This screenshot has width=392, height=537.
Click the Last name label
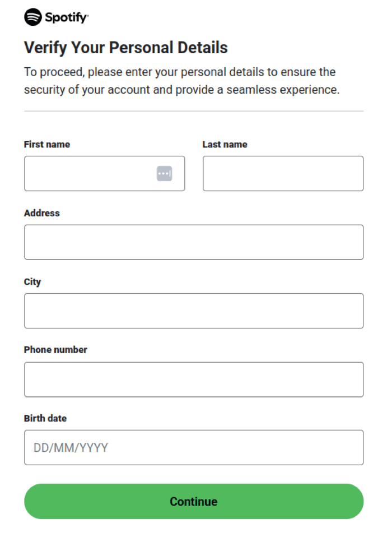[x=225, y=144]
